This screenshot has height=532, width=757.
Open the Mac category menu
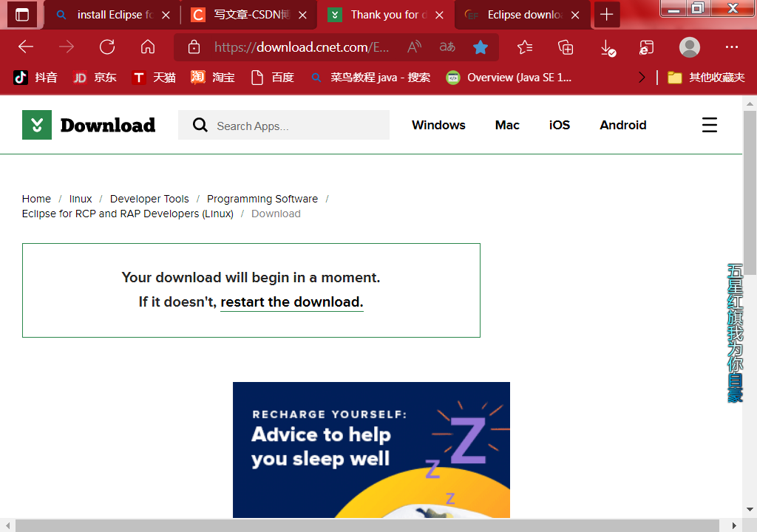[507, 125]
